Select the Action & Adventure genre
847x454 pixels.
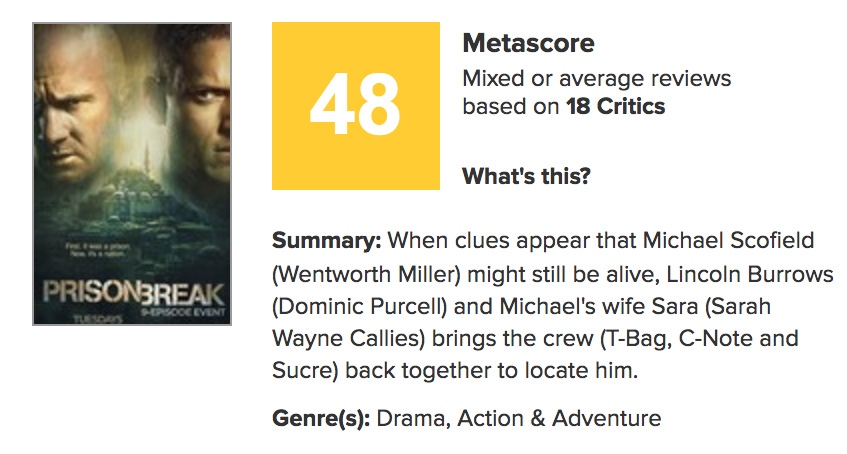pyautogui.click(x=559, y=417)
